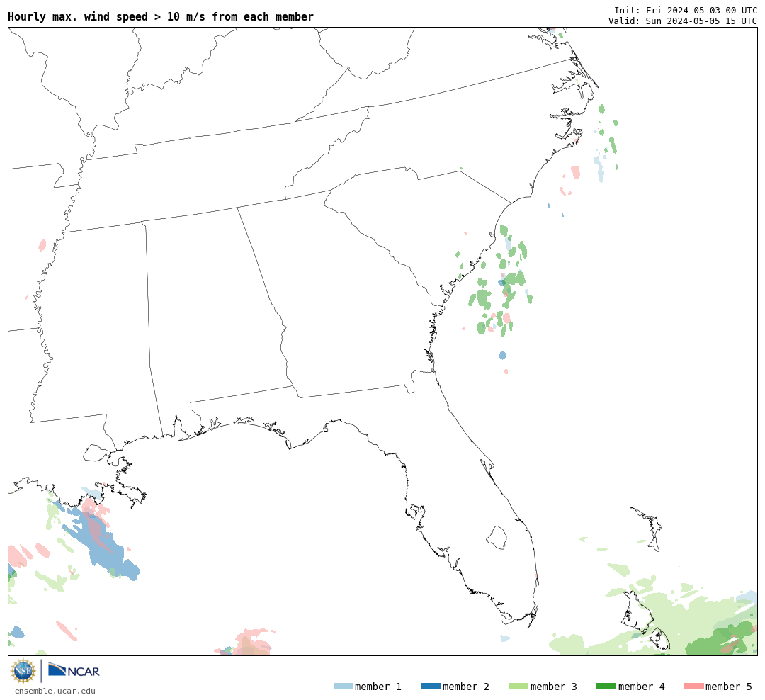
Task: Click the member 4 dark green swatch
Action: click(x=606, y=687)
